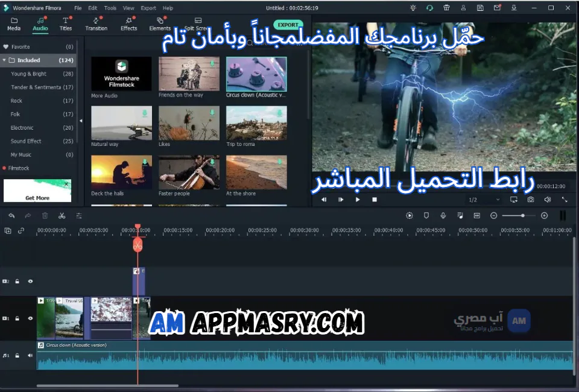Mute audio track 1 speaker icon
Viewport: 579px width, 392px height.
tap(30, 355)
